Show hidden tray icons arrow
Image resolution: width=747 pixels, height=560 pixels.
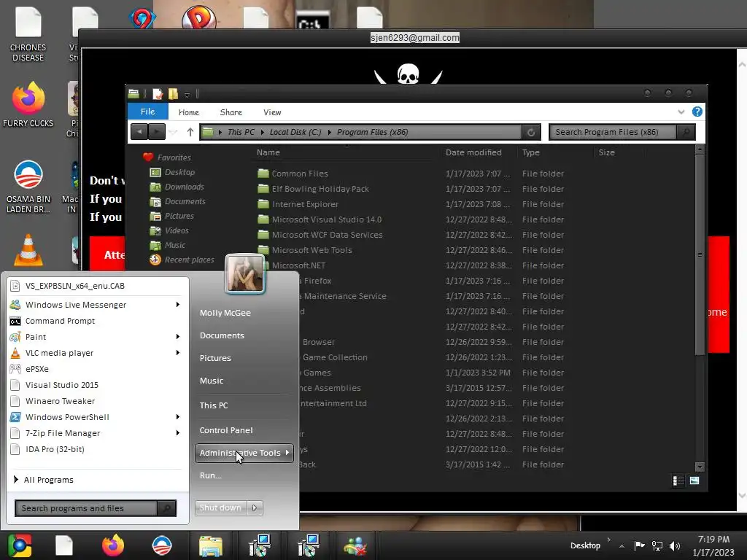point(622,546)
